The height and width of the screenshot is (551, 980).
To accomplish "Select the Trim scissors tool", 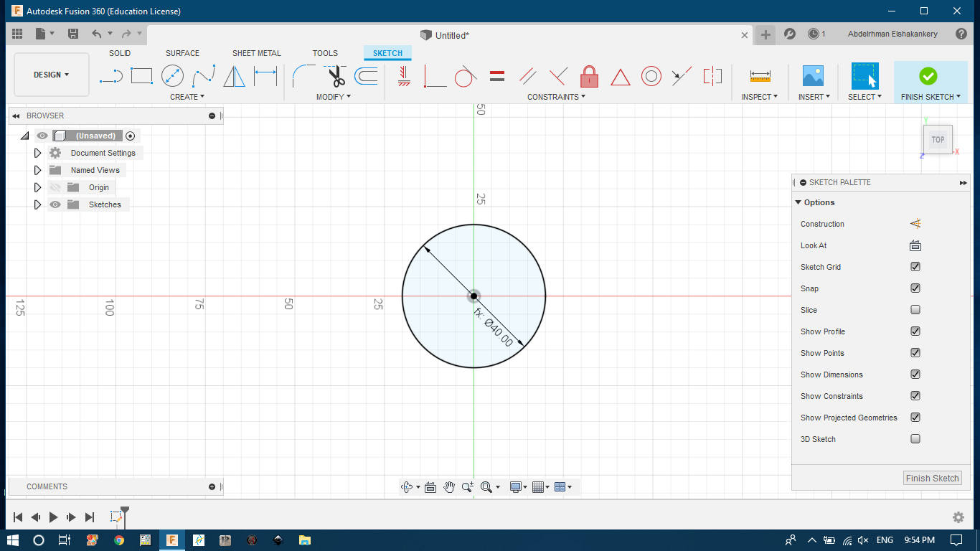I will tap(336, 75).
